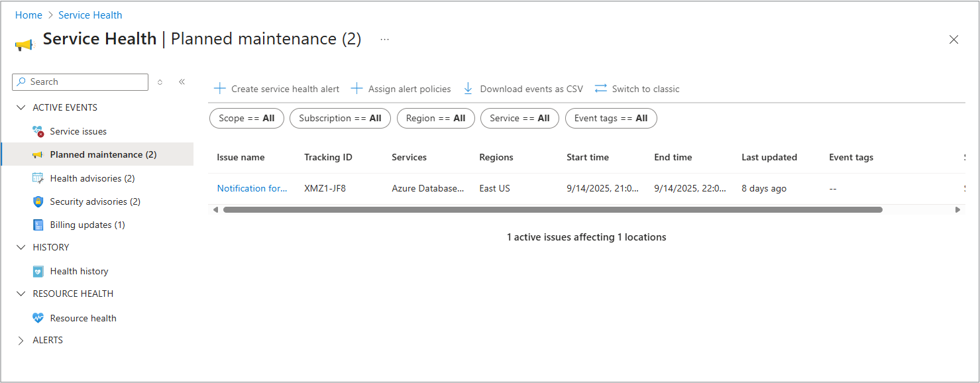The image size is (980, 383).
Task: Open the Service Health breadcrumb link
Action: [x=90, y=15]
